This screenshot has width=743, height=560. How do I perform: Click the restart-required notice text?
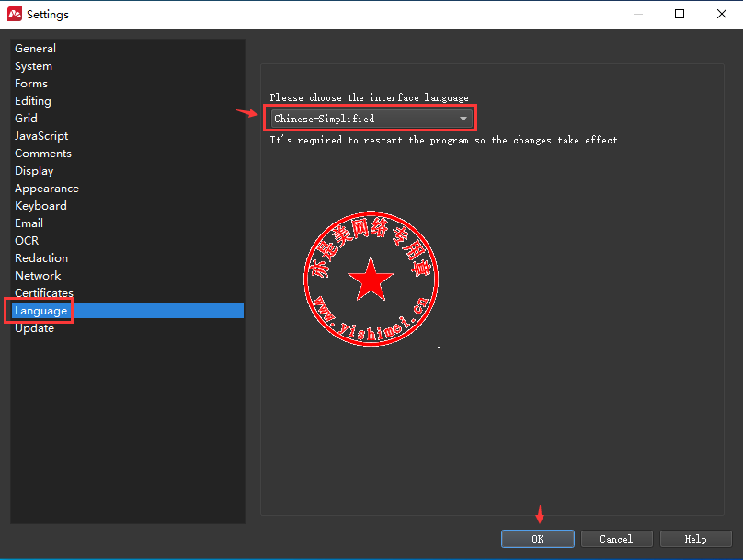(x=445, y=141)
